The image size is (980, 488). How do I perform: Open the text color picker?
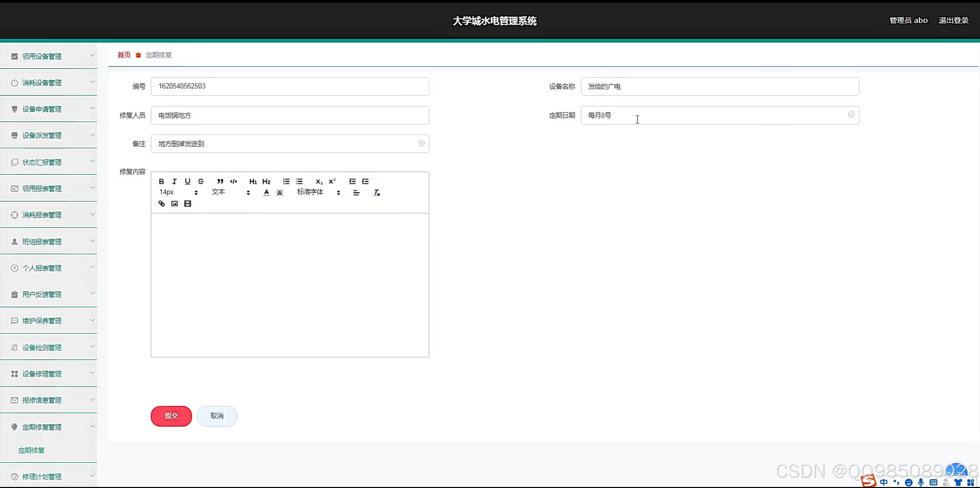click(x=266, y=193)
